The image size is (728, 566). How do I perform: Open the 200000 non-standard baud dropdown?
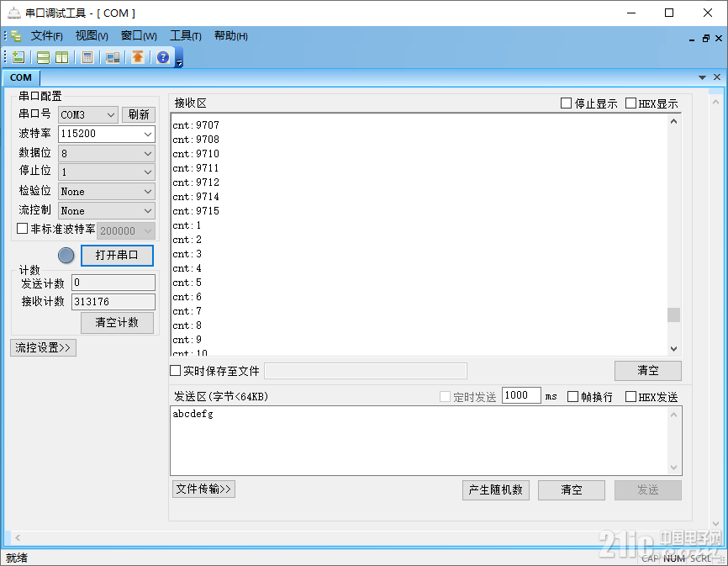pyautogui.click(x=126, y=230)
